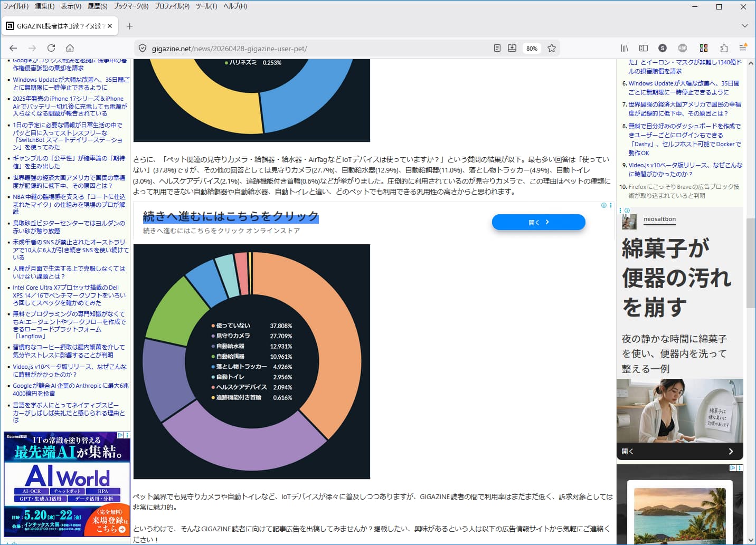Go to the browser home page icon
756x545 pixels.
click(70, 48)
